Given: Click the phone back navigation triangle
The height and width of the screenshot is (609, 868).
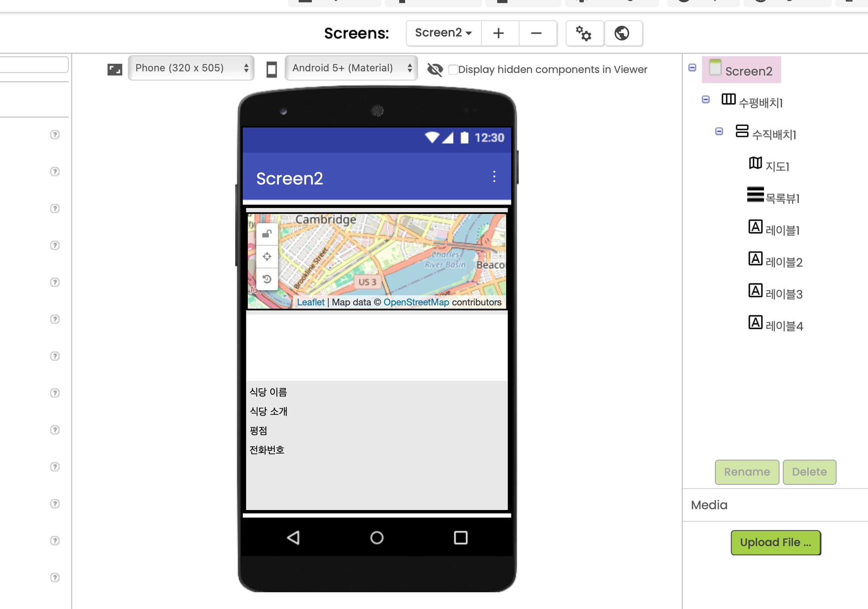Looking at the screenshot, I should (x=293, y=538).
